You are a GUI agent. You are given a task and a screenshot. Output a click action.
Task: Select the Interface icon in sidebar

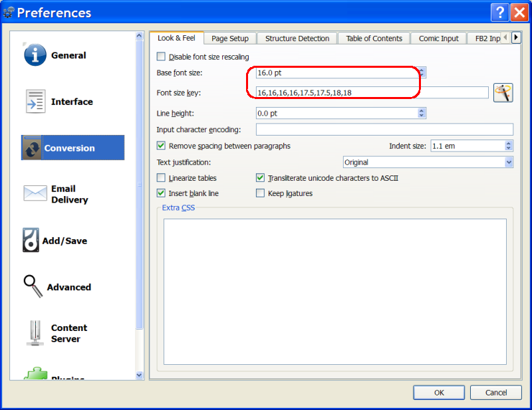point(35,101)
